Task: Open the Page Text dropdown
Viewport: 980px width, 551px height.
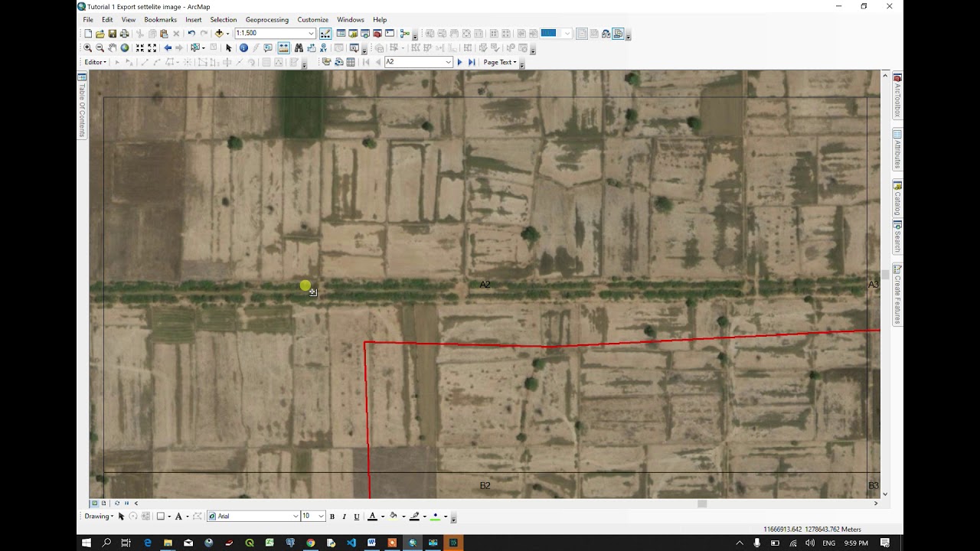Action: (x=500, y=62)
